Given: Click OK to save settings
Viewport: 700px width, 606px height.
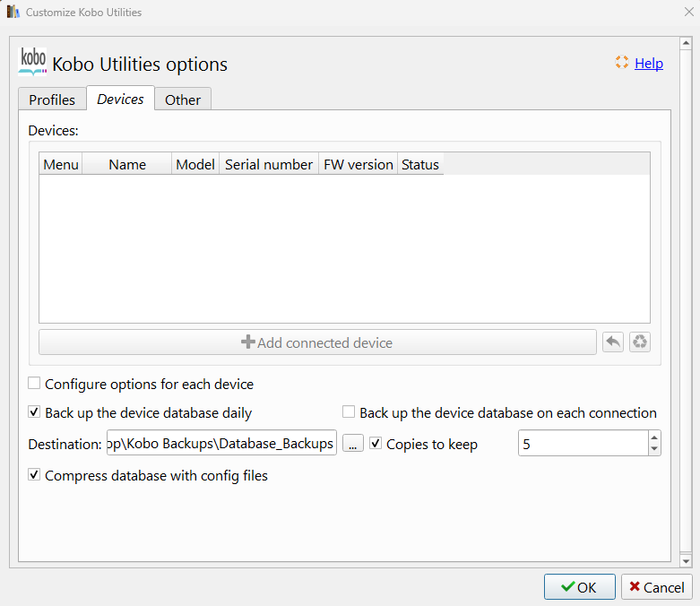Looking at the screenshot, I should coord(580,587).
